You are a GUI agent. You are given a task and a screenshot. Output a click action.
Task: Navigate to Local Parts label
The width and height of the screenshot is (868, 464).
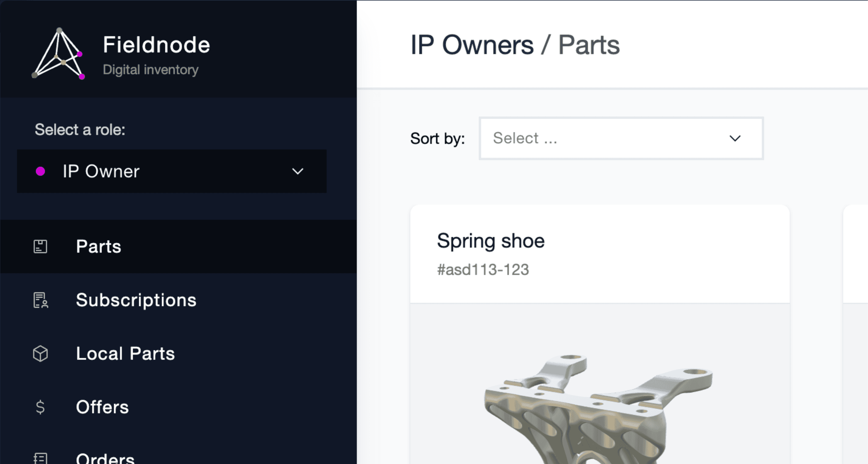click(125, 354)
